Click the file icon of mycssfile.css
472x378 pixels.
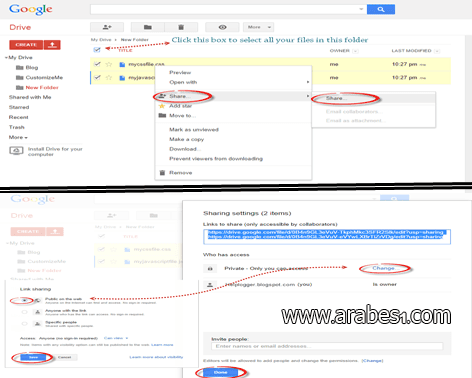[122, 64]
